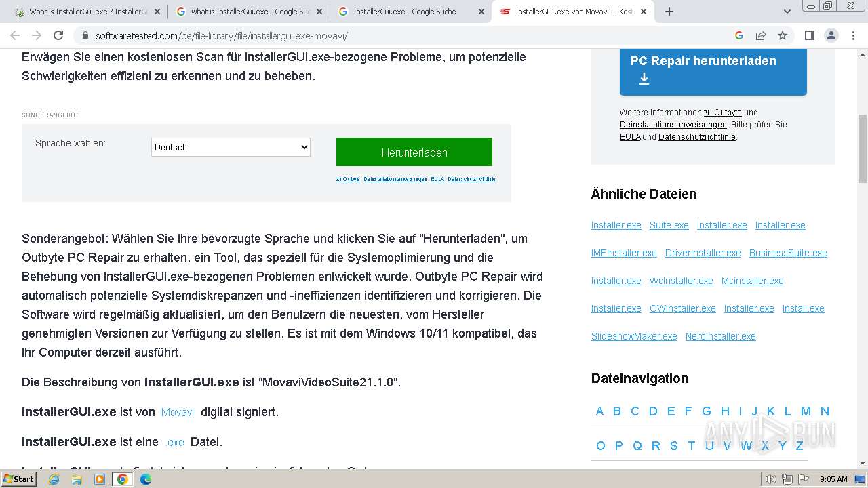Open a new browser tab
This screenshot has height=488, width=868.
point(669,12)
